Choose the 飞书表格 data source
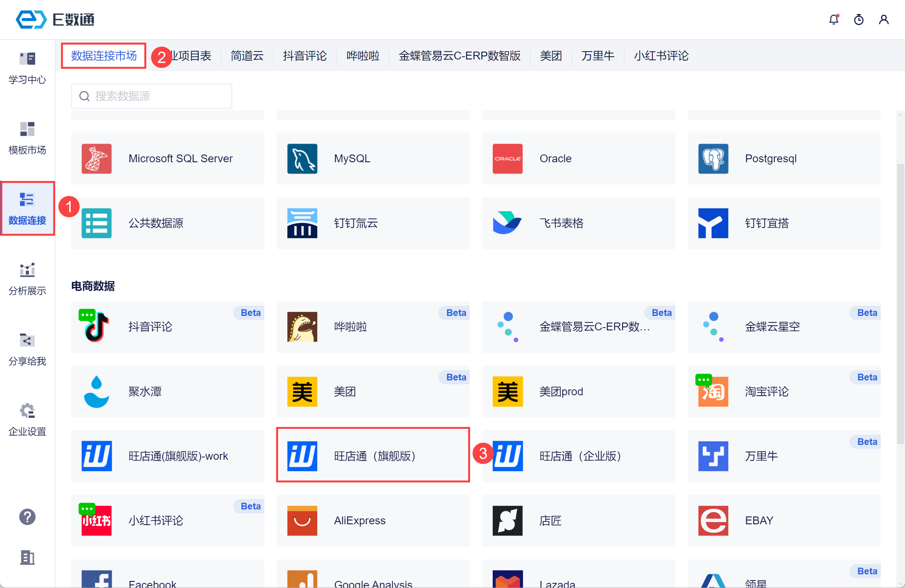This screenshot has height=588, width=905. [x=578, y=223]
